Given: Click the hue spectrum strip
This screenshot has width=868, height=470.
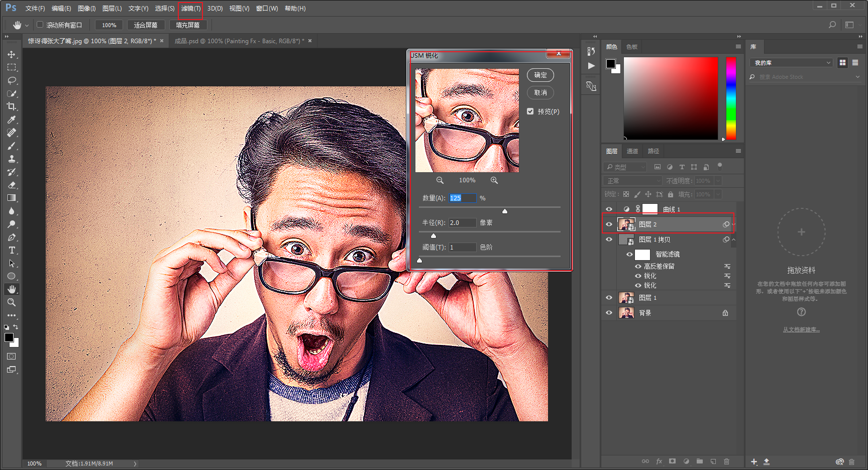Looking at the screenshot, I should [731, 98].
